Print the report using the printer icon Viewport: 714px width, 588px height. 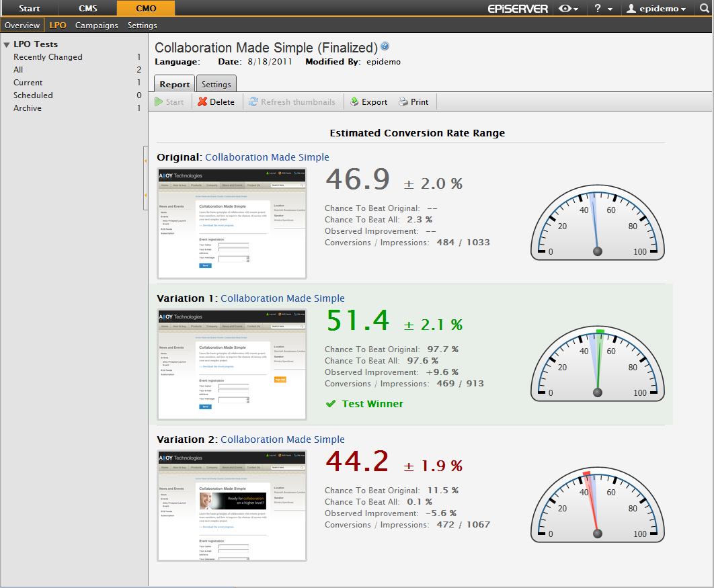coord(413,101)
